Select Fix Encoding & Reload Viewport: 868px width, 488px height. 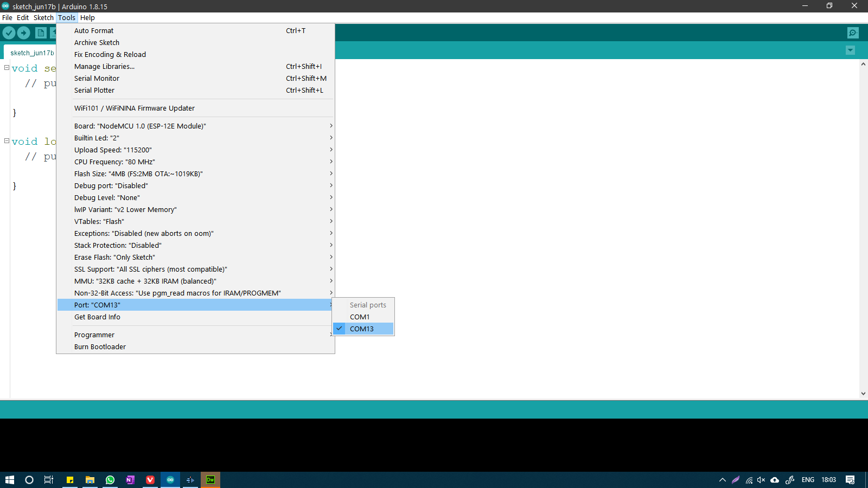(x=196, y=55)
